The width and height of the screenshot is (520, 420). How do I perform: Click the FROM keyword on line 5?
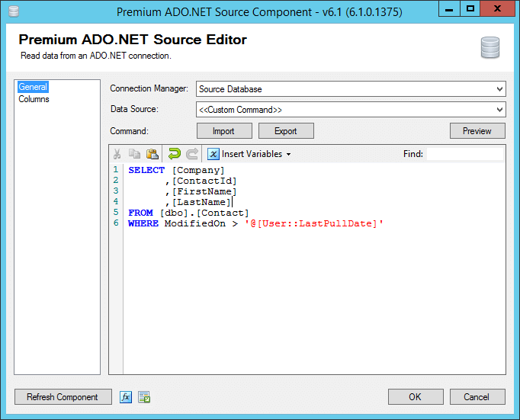click(x=140, y=213)
